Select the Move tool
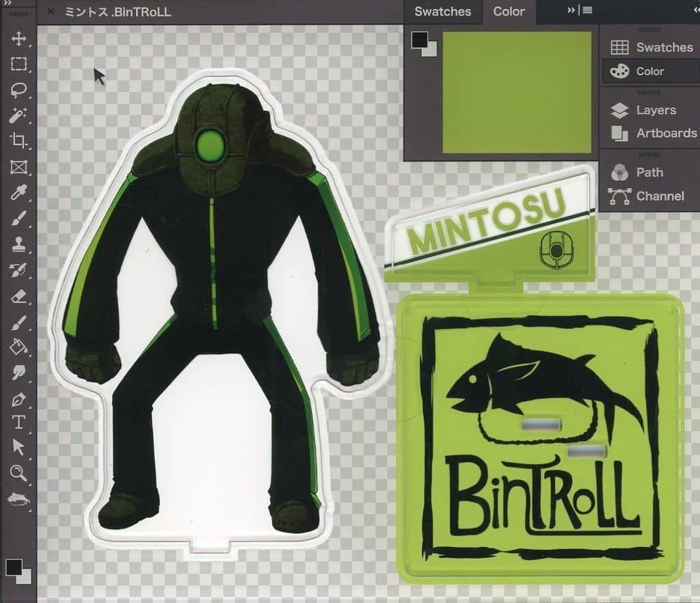Viewport: 700px width, 603px height. 18,39
